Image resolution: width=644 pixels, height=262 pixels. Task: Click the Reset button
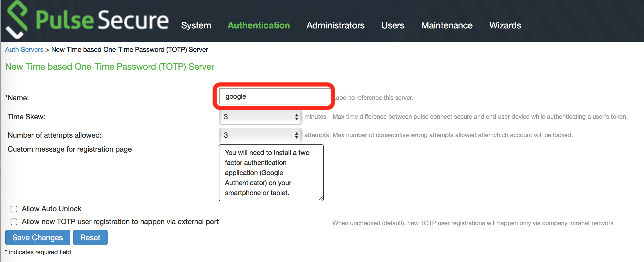click(x=90, y=237)
